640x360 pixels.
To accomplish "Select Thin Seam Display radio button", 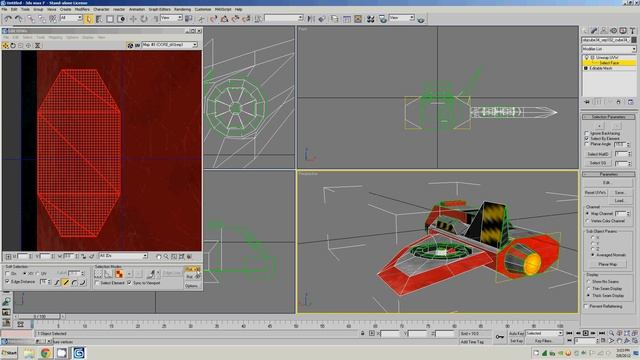I will (588, 289).
